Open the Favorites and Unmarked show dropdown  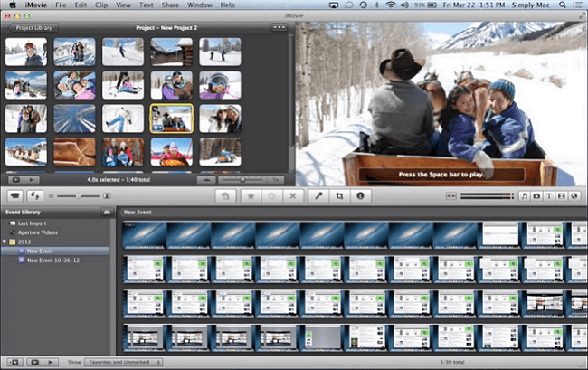click(123, 362)
